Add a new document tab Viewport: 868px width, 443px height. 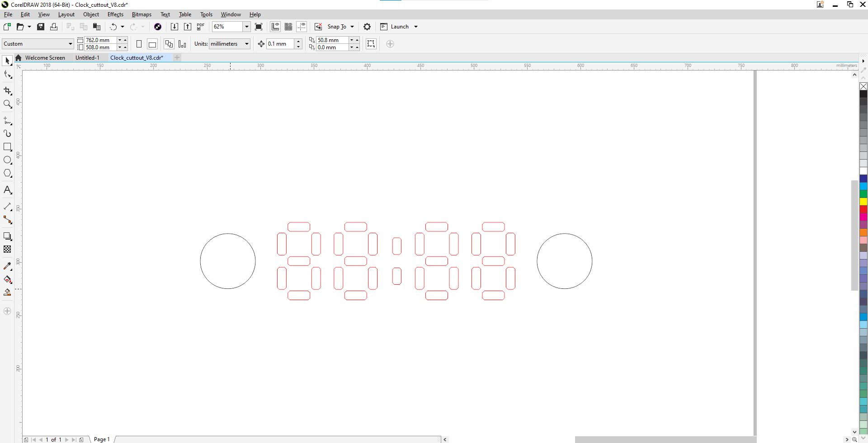click(177, 57)
